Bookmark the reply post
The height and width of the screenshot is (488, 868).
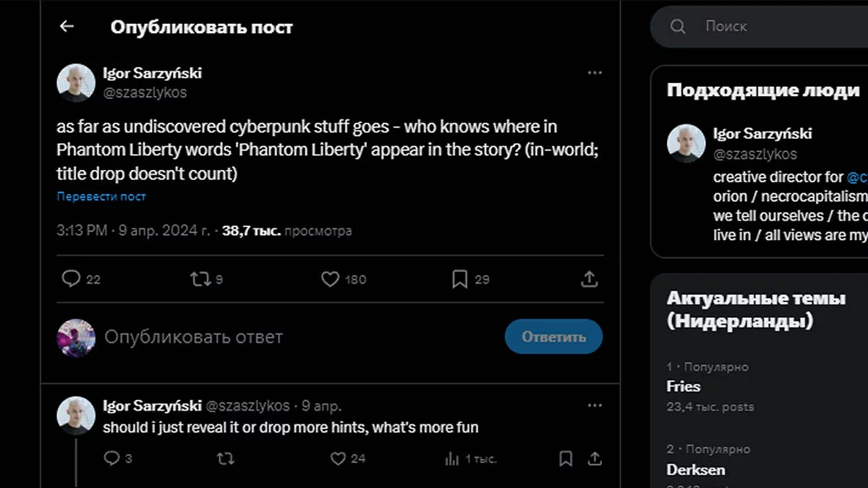click(x=566, y=458)
